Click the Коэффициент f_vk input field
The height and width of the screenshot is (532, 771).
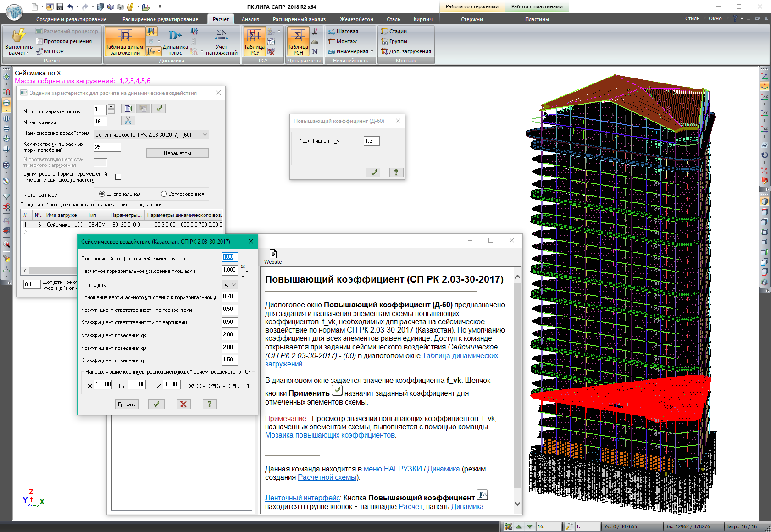[x=371, y=141]
